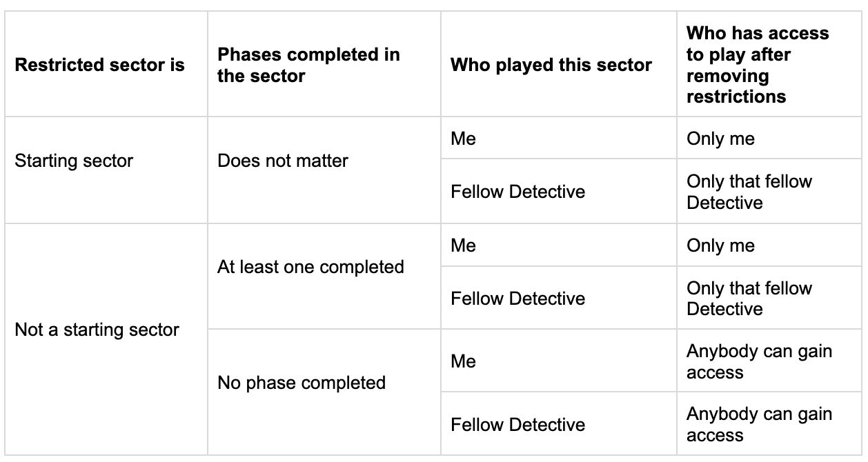
Task: Click 'Fellow Detective' beside 'At least one completed'
Action: 517,299
